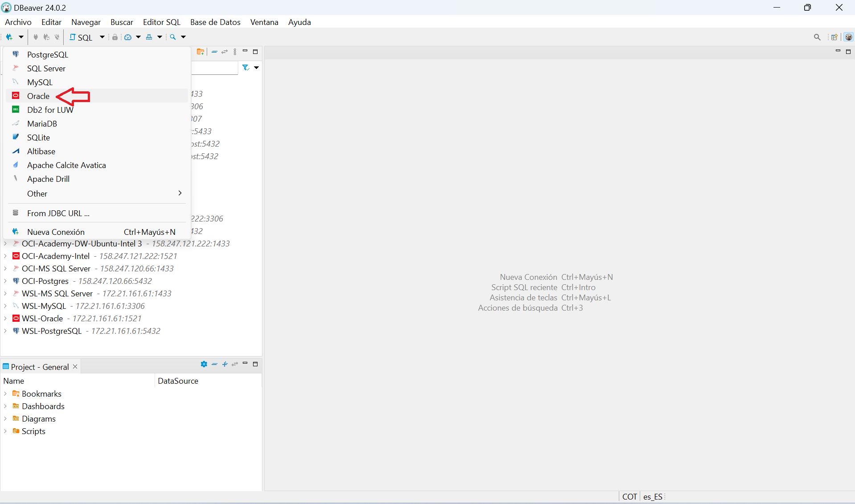Open the dashboard gauge icon
This screenshot has width=855, height=504.
[128, 37]
